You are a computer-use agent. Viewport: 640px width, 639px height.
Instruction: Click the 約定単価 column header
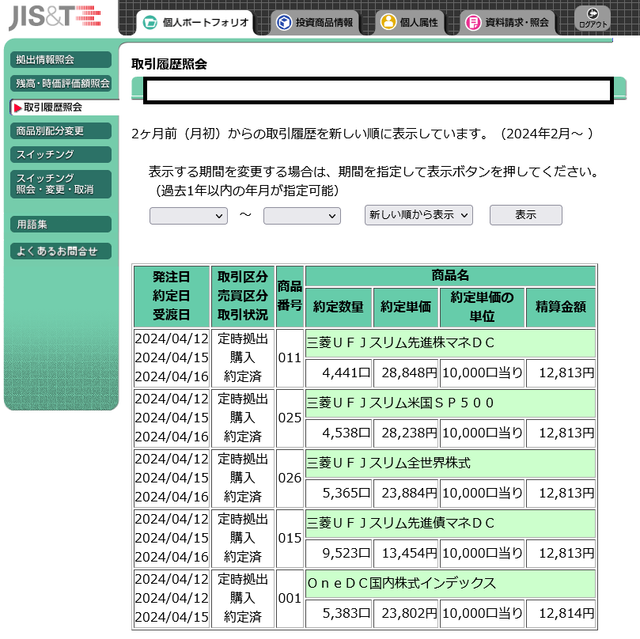[x=406, y=307]
